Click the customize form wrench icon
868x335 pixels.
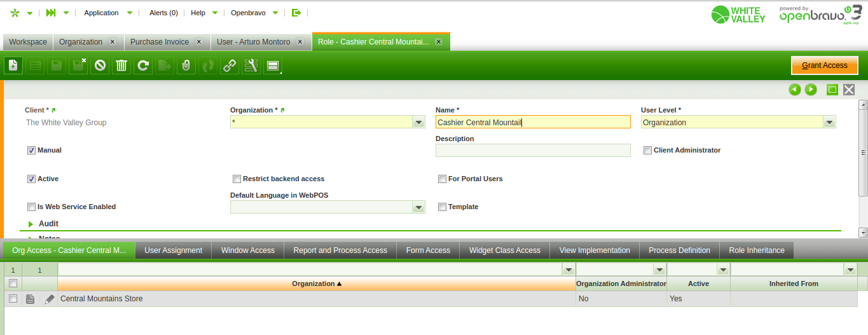[251, 65]
